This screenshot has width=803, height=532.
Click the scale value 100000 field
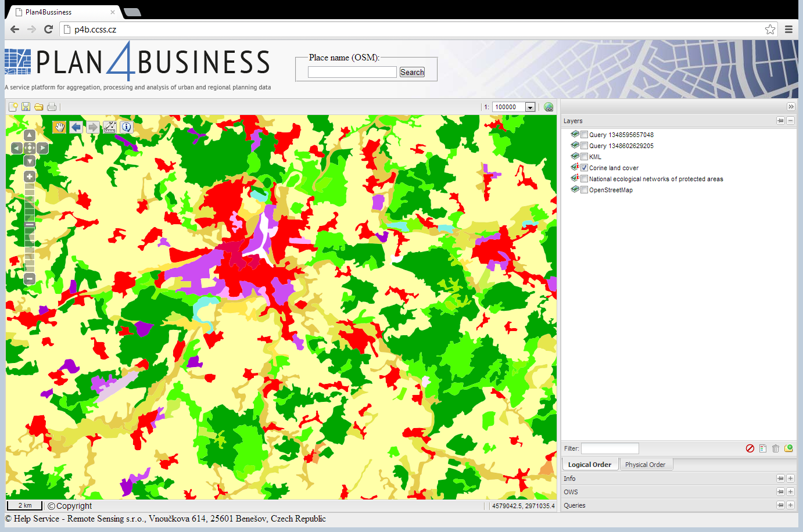point(509,107)
